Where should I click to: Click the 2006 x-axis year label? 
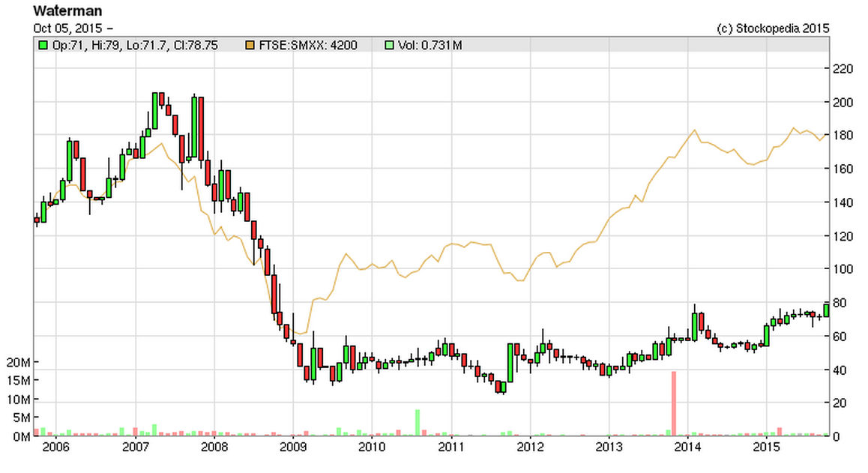coord(56,447)
